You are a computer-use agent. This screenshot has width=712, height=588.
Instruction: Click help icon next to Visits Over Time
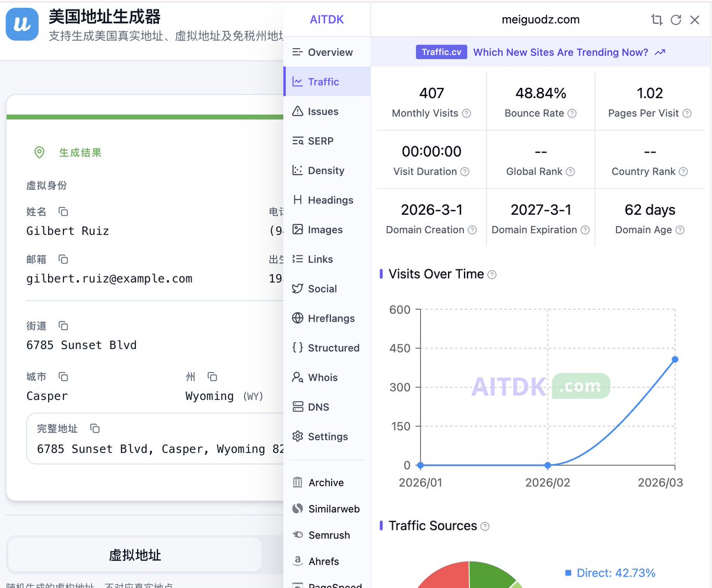(x=492, y=275)
